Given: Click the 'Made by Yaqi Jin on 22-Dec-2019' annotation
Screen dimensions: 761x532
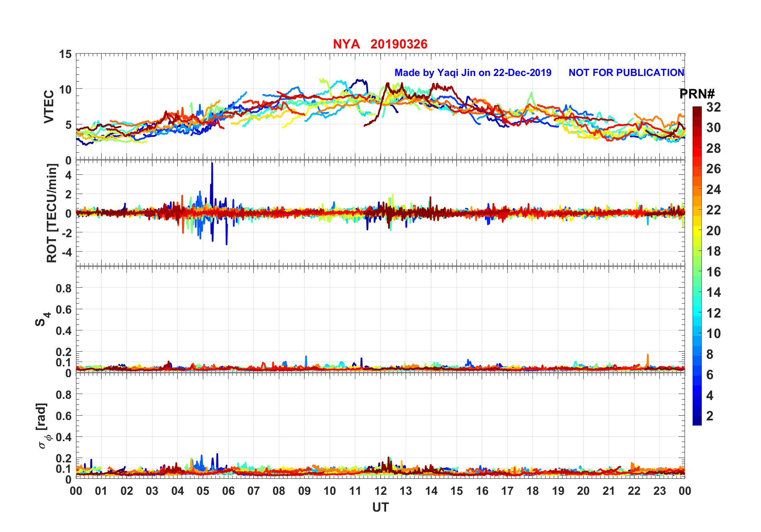Looking at the screenshot, I should tap(473, 72).
